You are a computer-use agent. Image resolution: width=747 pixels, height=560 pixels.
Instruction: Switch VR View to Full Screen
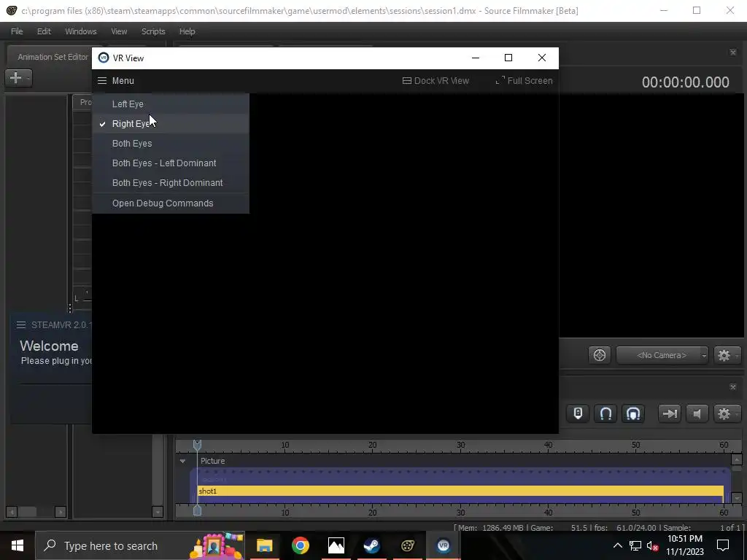click(524, 80)
